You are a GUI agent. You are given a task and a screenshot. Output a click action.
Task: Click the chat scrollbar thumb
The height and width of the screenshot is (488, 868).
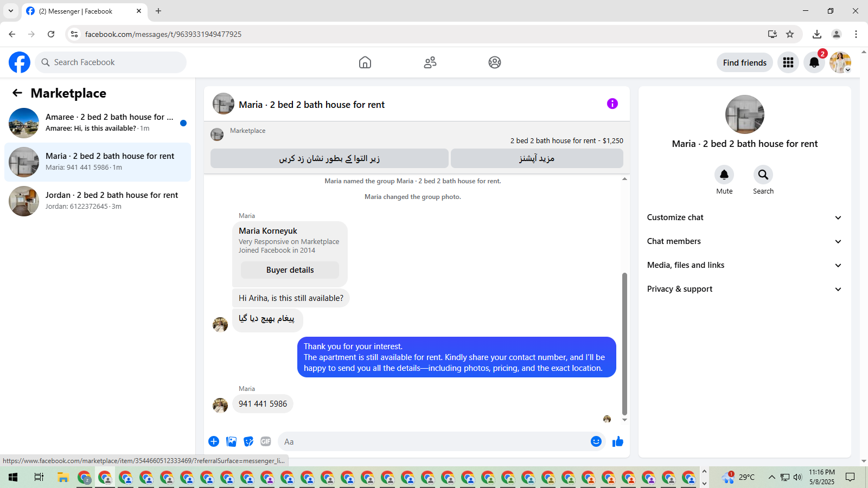[624, 344]
